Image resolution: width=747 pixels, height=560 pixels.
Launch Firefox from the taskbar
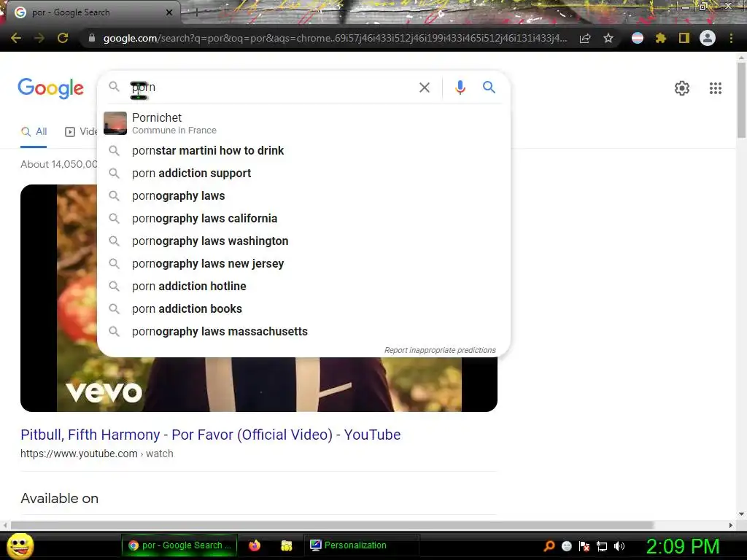coord(255,545)
